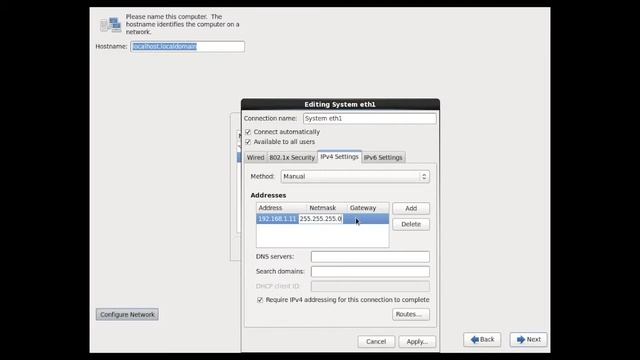Click the Connection name field
This screenshot has width=640, height=360.
coord(369,118)
